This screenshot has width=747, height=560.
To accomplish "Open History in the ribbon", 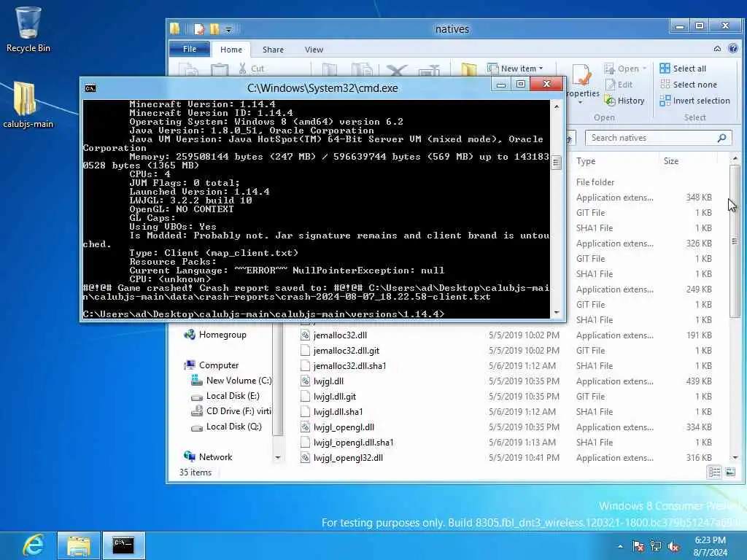I will (624, 101).
